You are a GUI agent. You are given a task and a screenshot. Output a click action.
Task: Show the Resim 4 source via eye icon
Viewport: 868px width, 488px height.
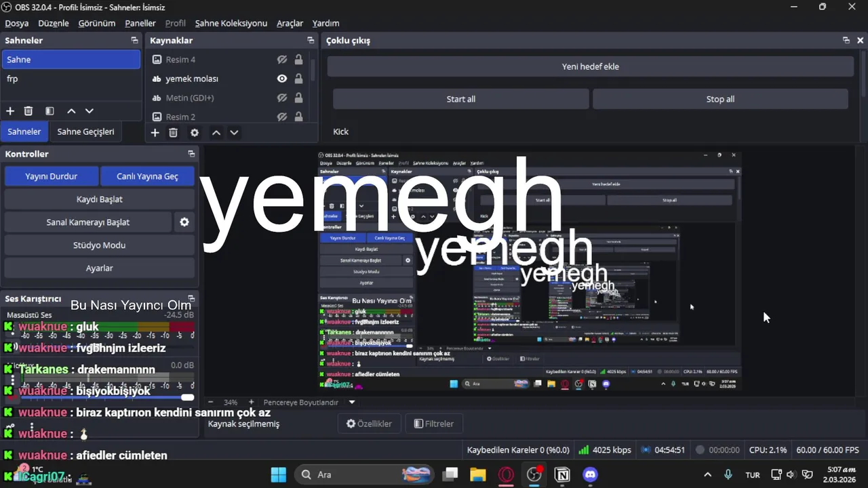pos(282,60)
